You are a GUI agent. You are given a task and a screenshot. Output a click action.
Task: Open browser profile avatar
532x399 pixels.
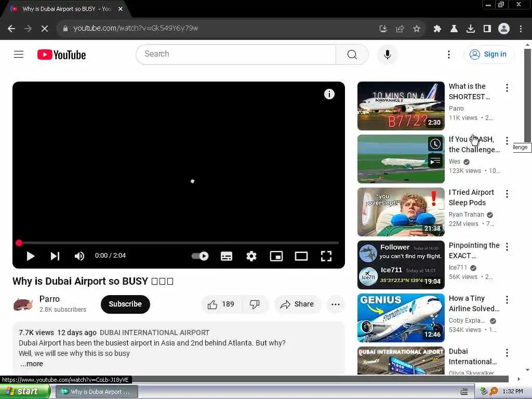point(504,29)
